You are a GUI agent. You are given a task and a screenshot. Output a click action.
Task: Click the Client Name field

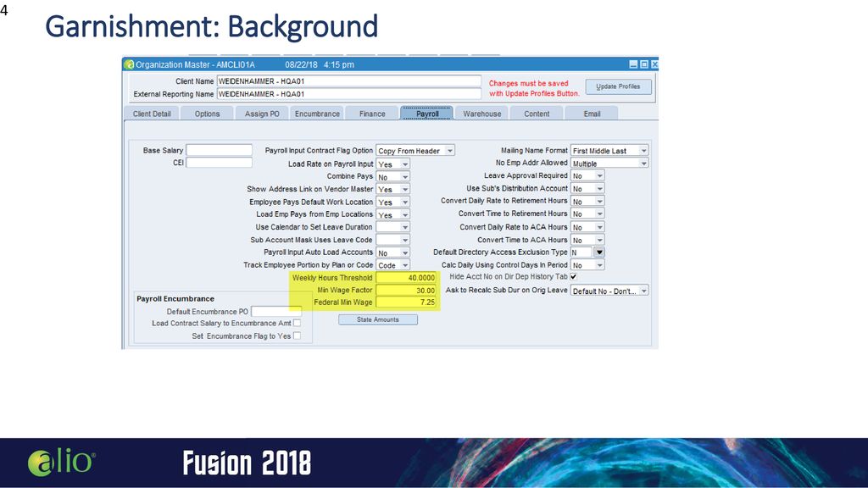point(348,80)
